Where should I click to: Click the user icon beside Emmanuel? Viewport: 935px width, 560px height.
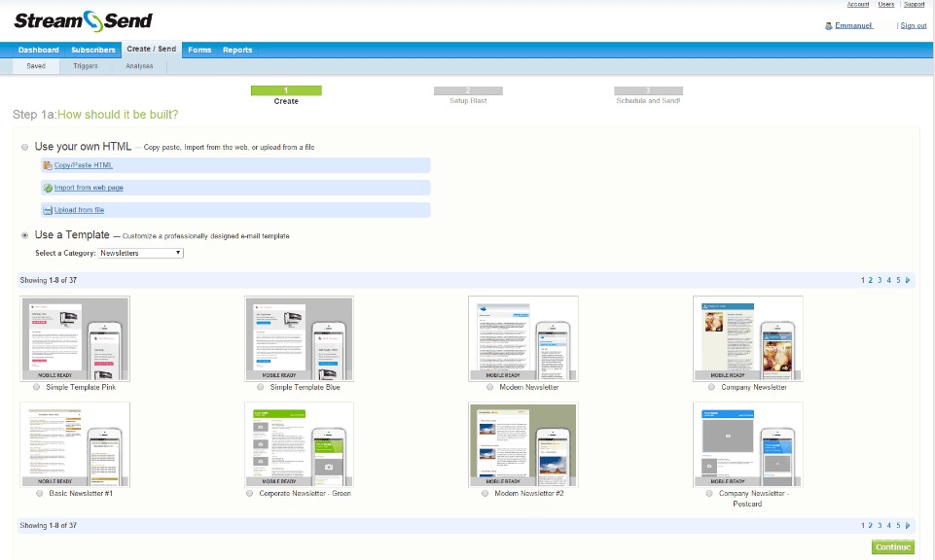pos(828,25)
